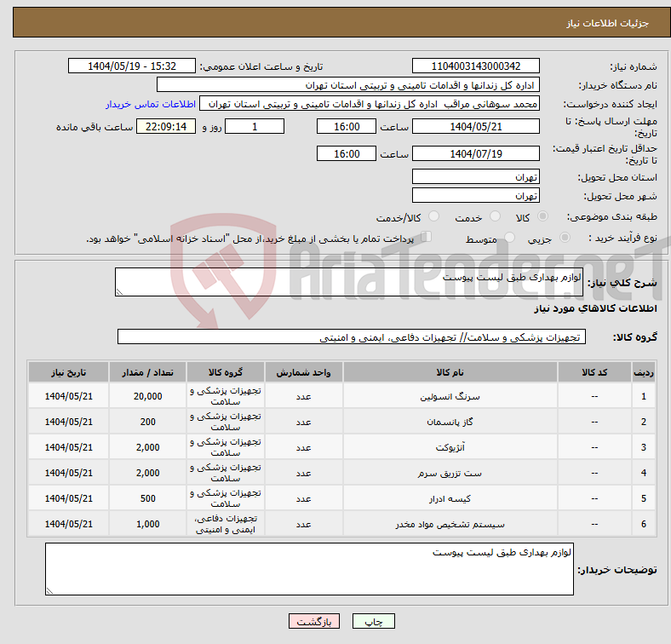Select the کالا radio button

542,216
